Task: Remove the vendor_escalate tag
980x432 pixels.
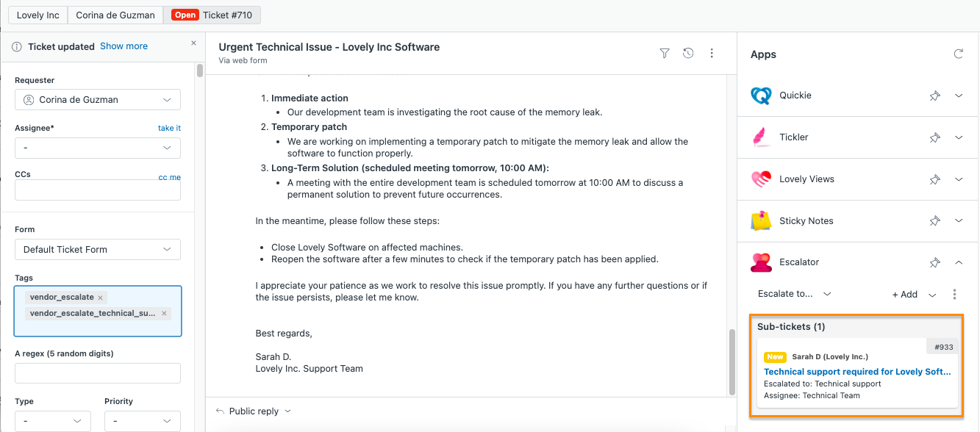Action: [101, 298]
